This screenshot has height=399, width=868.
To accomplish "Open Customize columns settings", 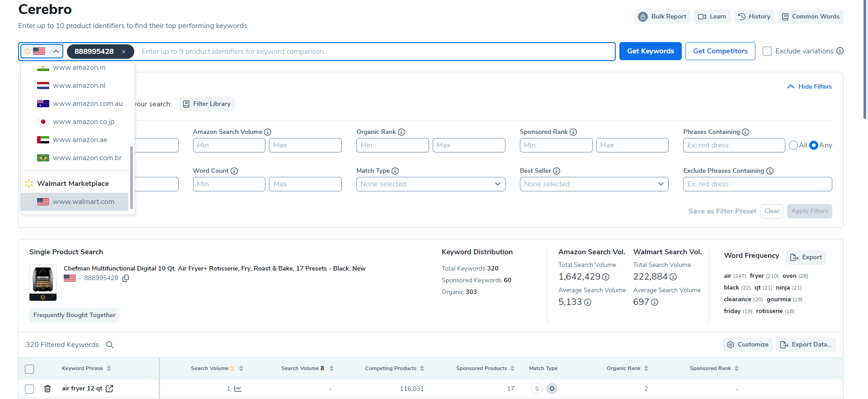I will pyautogui.click(x=748, y=345).
